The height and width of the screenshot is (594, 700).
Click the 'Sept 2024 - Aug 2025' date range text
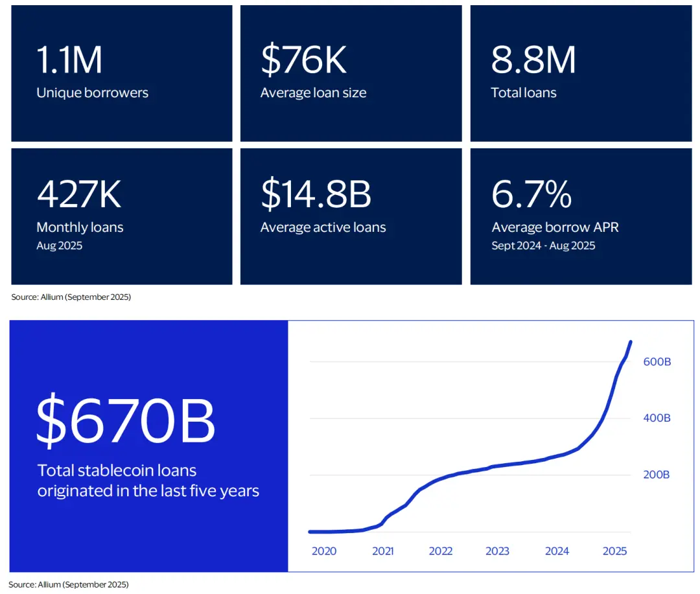[x=543, y=246]
